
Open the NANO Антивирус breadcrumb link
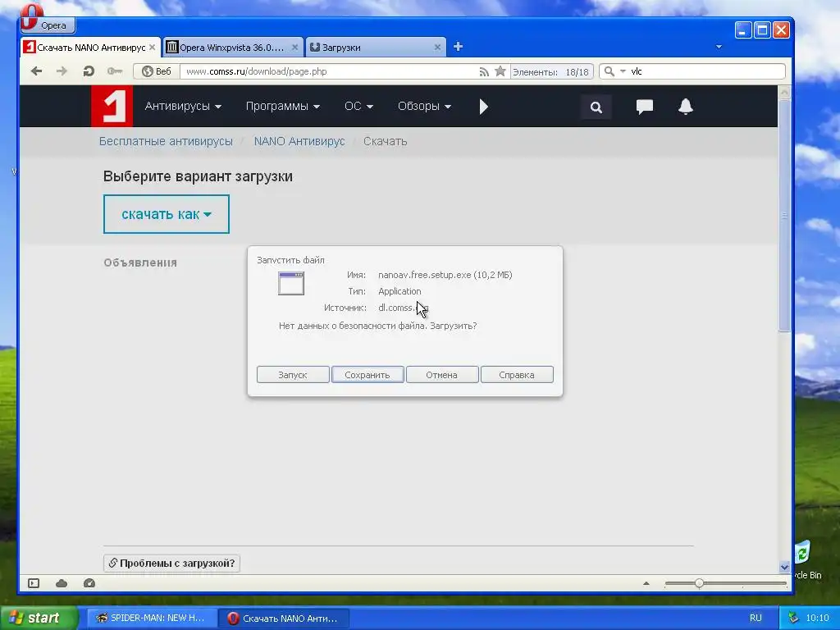coord(299,141)
